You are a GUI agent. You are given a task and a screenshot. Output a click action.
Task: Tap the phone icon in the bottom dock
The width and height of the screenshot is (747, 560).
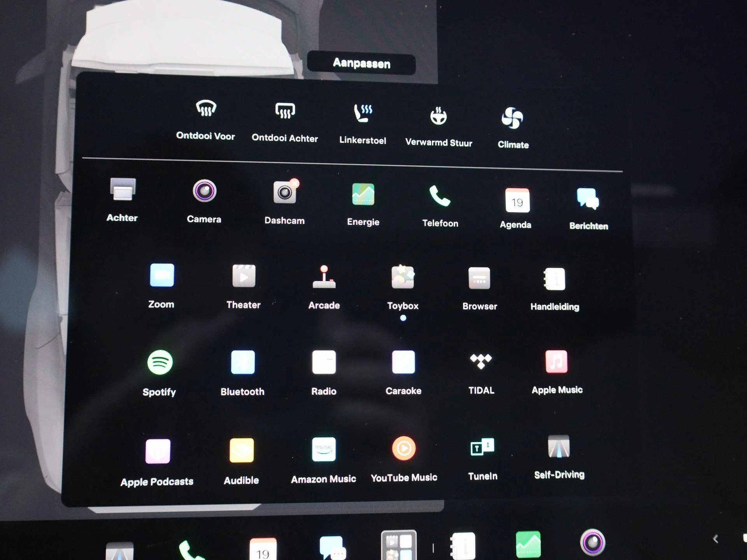click(192, 551)
